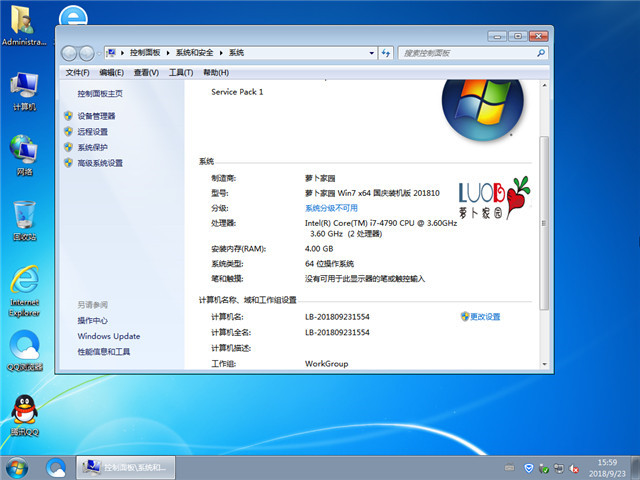The width and height of the screenshot is (640, 480).
Task: Launch 腾讯QQ penguin desktop icon
Action: (x=24, y=416)
